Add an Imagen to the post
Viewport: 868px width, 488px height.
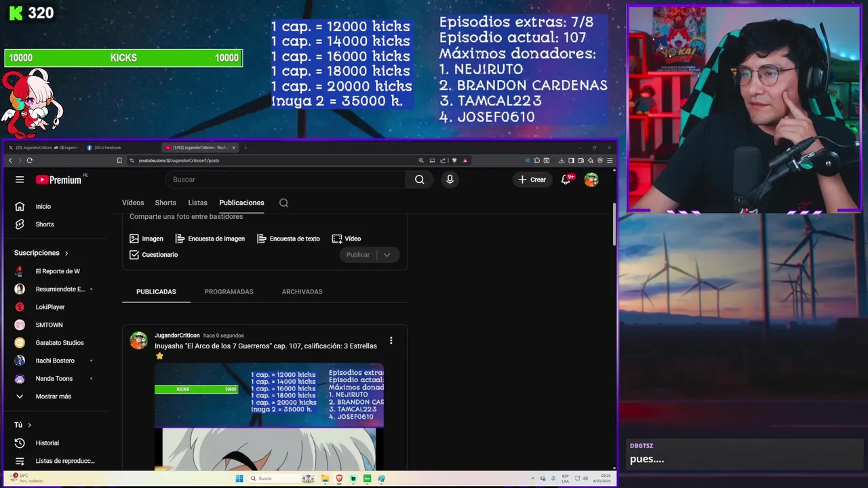[x=146, y=239]
